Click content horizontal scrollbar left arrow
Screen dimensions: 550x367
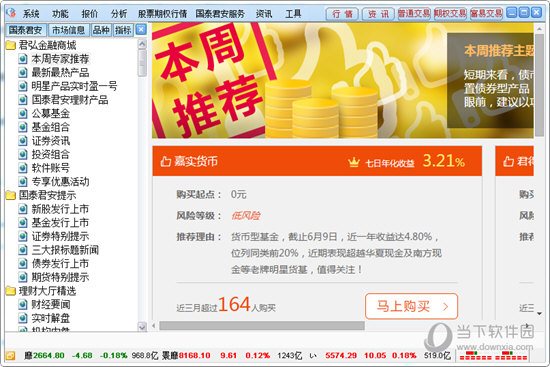(x=154, y=326)
